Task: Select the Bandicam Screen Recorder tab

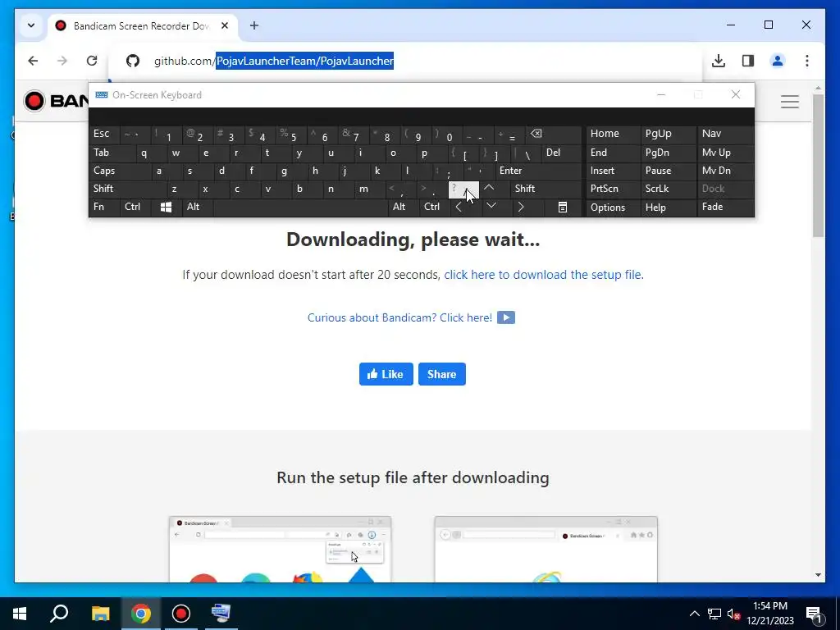Action: (x=142, y=25)
